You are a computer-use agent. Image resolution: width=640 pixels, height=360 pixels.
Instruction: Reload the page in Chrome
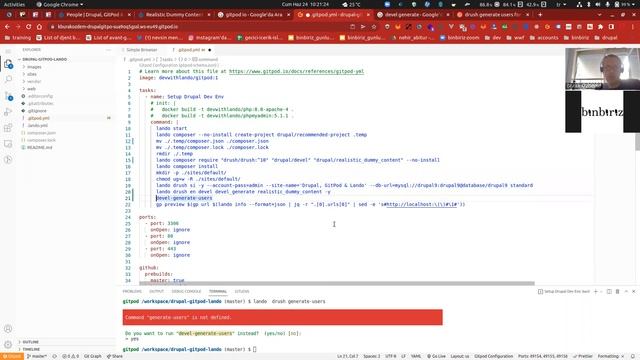(x=29, y=27)
